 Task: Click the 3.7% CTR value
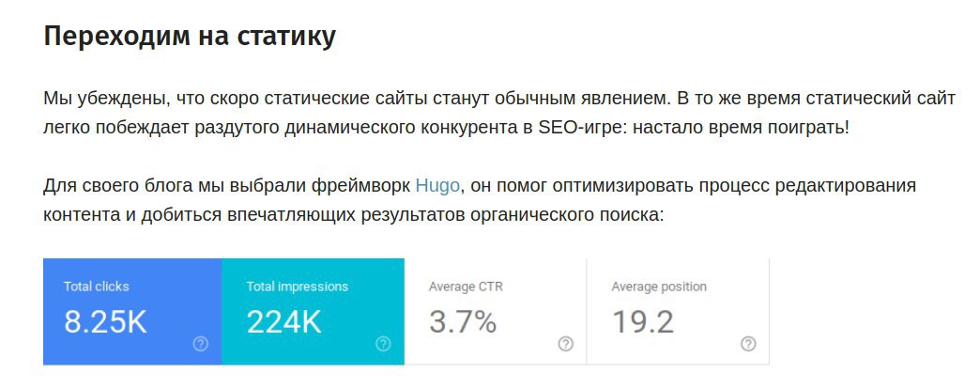click(x=463, y=322)
